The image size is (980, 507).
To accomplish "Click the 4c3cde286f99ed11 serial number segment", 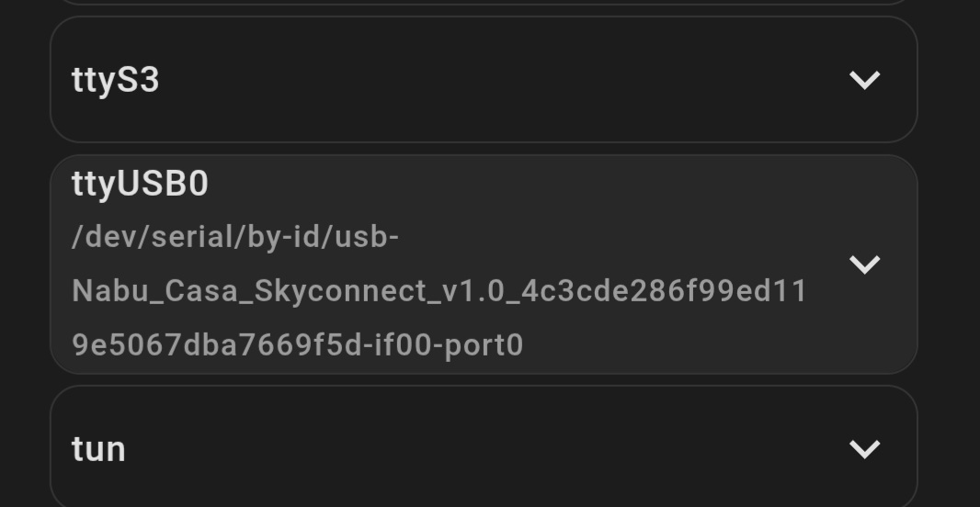I will click(x=664, y=291).
